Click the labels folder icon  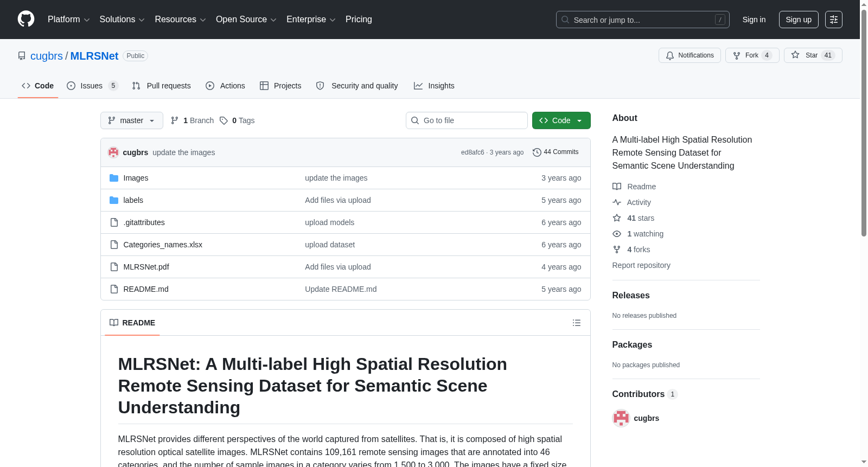tap(114, 200)
